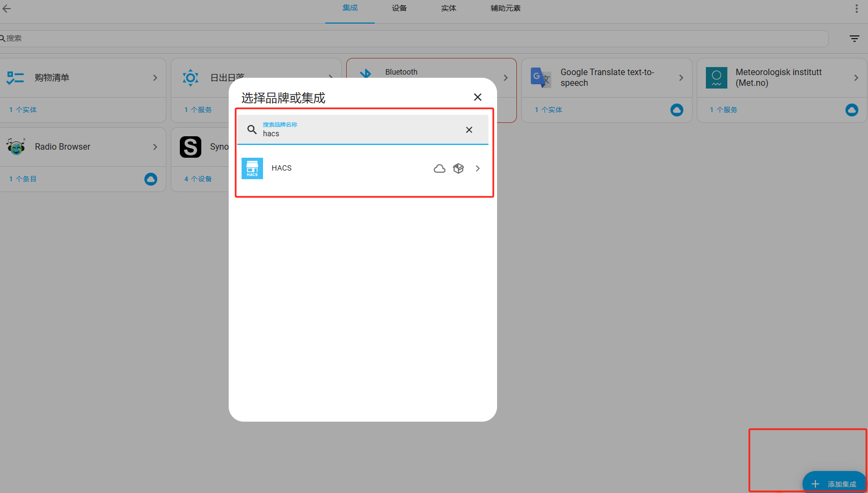Click the Met.no integration logo

tap(716, 78)
